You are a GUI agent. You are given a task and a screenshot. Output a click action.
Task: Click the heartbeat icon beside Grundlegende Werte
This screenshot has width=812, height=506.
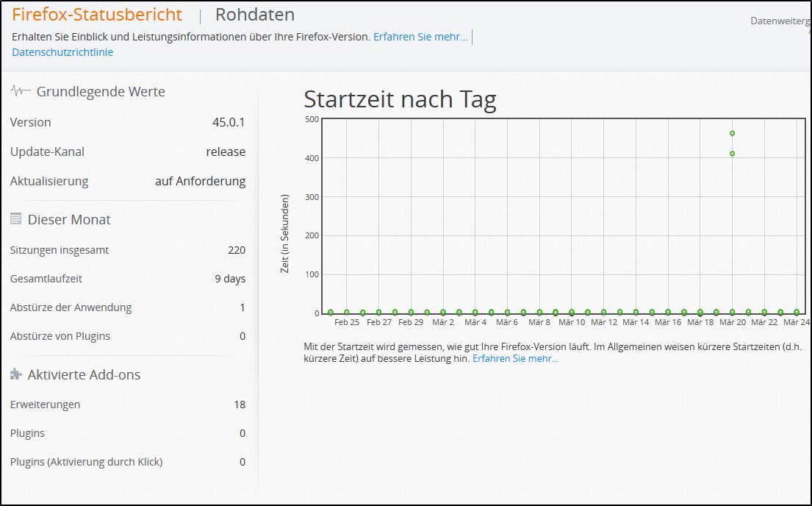point(20,91)
